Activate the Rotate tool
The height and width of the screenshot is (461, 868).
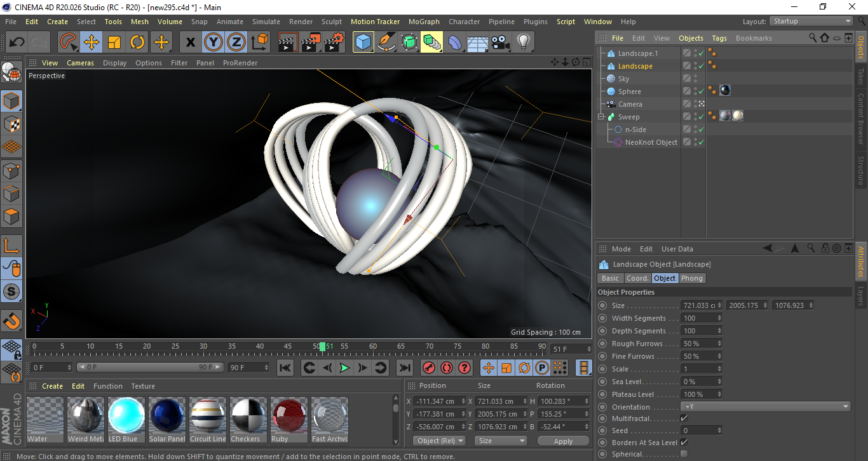pyautogui.click(x=137, y=43)
